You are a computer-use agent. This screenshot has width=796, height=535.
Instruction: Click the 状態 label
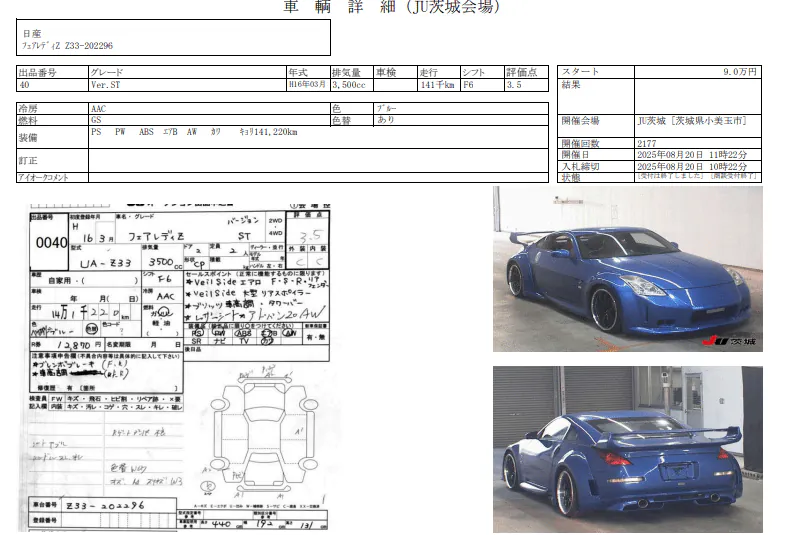(x=571, y=178)
